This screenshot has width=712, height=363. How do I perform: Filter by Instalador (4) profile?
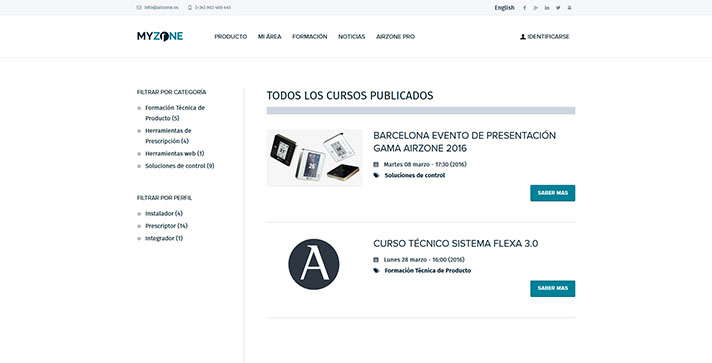(163, 214)
